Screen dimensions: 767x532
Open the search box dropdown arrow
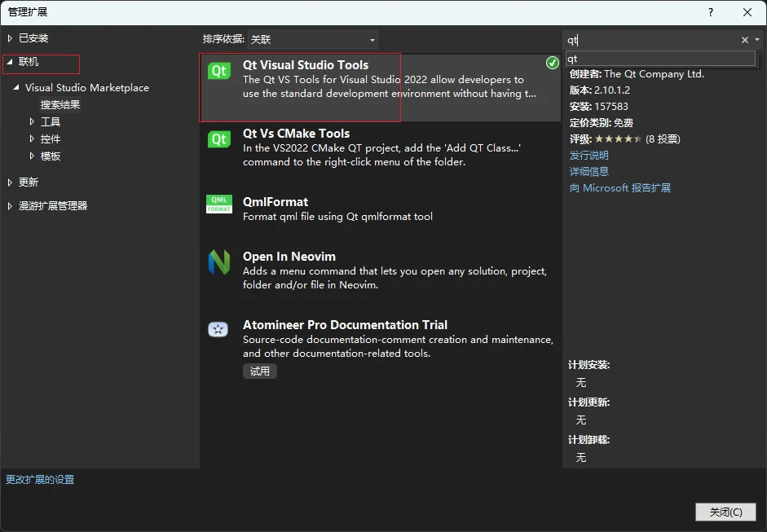tap(757, 40)
